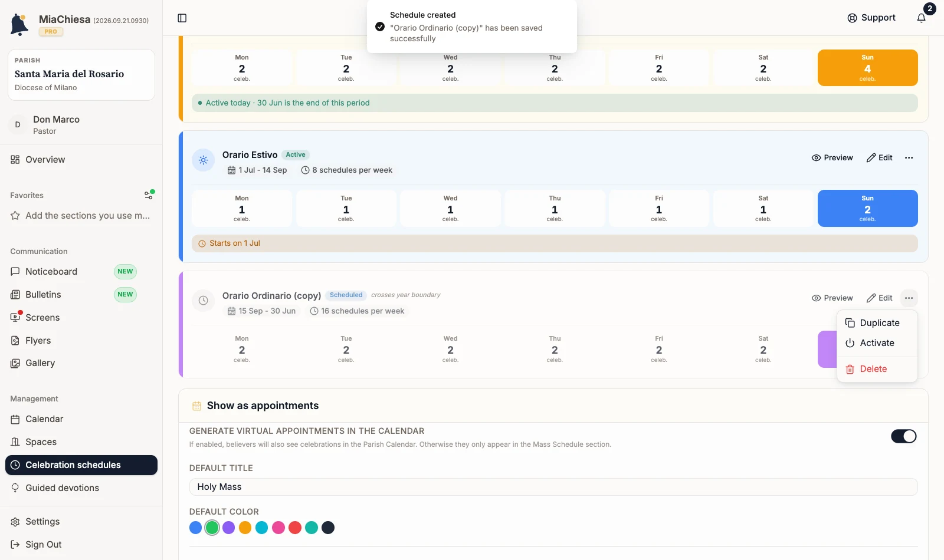Click the Mon tile in Orario Estivo

pyautogui.click(x=242, y=208)
